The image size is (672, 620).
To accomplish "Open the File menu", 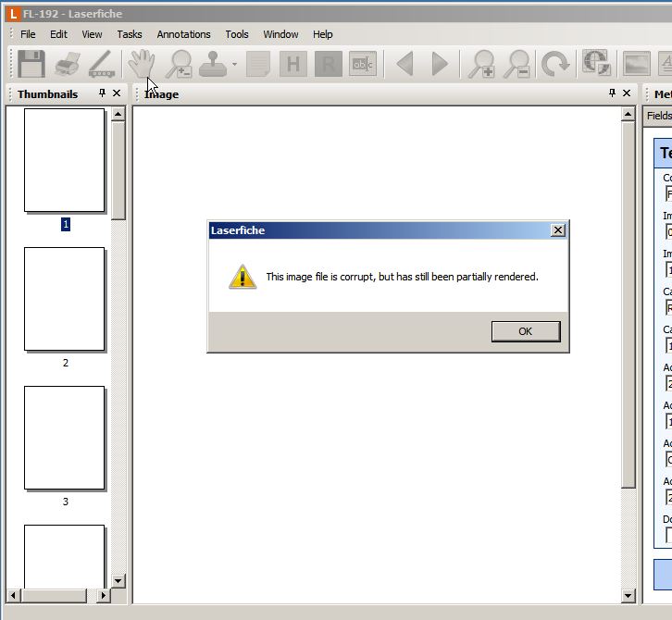I will pos(28,34).
